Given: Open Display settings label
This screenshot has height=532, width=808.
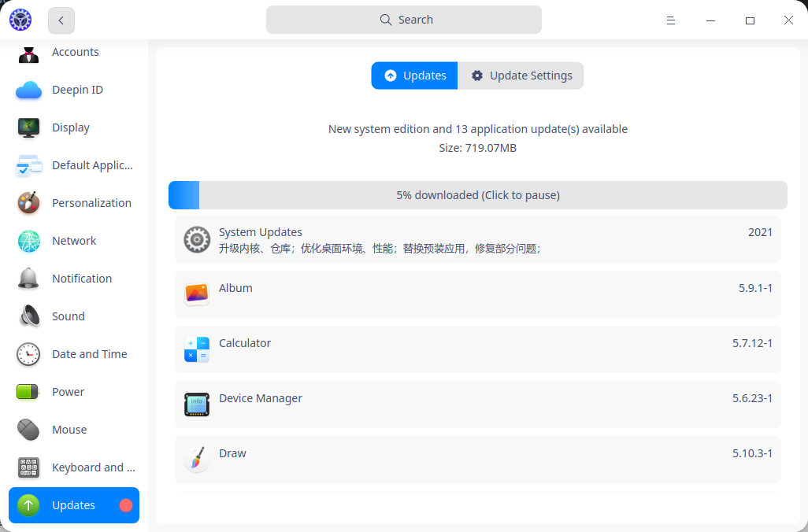Looking at the screenshot, I should coord(71,127).
